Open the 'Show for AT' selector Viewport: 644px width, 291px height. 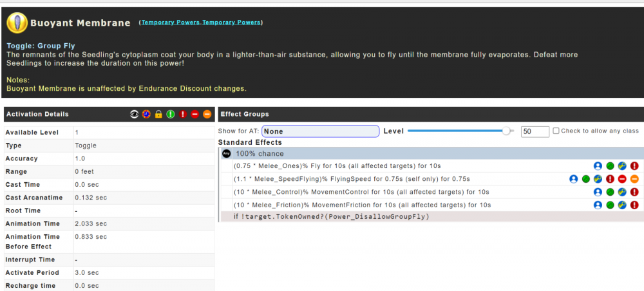pos(320,131)
